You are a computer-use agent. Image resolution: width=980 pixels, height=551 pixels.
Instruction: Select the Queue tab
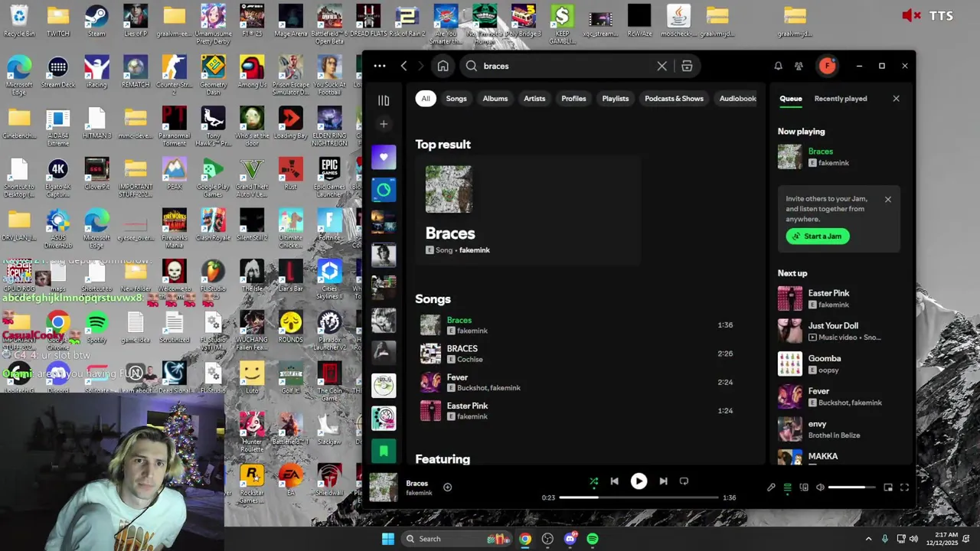pos(791,99)
